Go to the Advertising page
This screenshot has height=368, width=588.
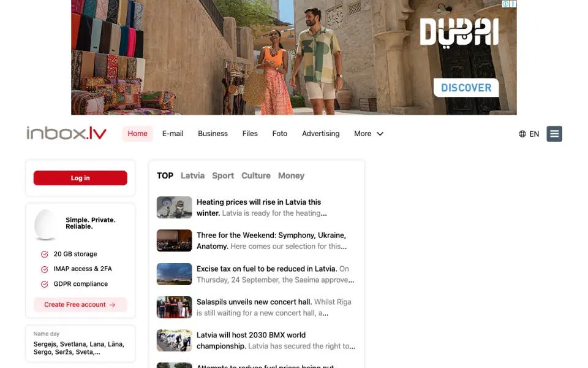click(320, 134)
